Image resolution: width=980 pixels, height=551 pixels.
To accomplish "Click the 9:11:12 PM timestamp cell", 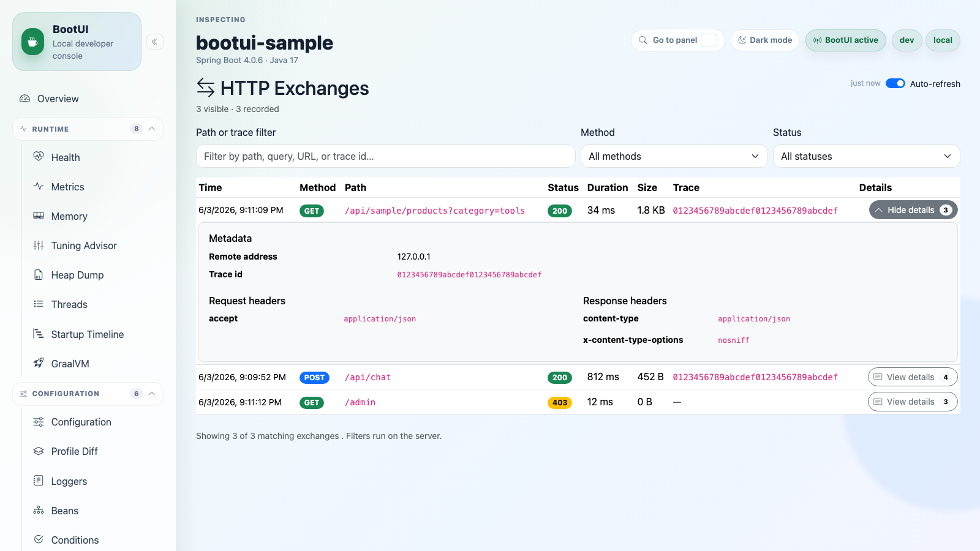I will 240,402.
